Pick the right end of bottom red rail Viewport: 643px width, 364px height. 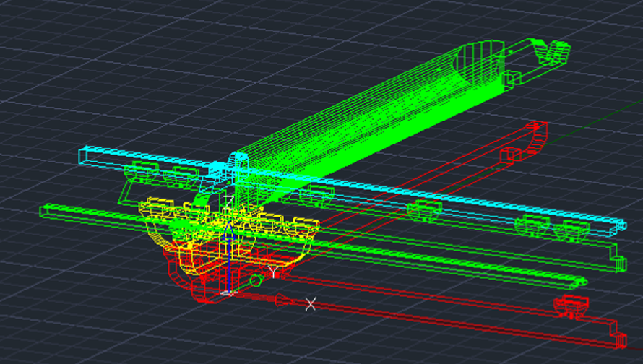point(618,339)
